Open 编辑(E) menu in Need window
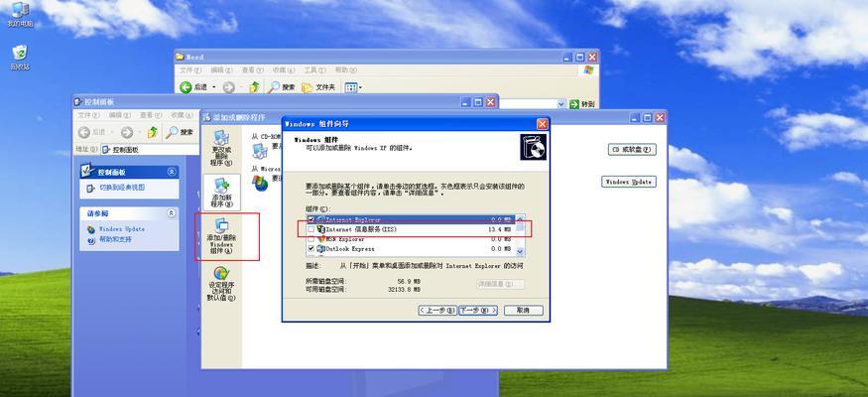 click(x=221, y=70)
